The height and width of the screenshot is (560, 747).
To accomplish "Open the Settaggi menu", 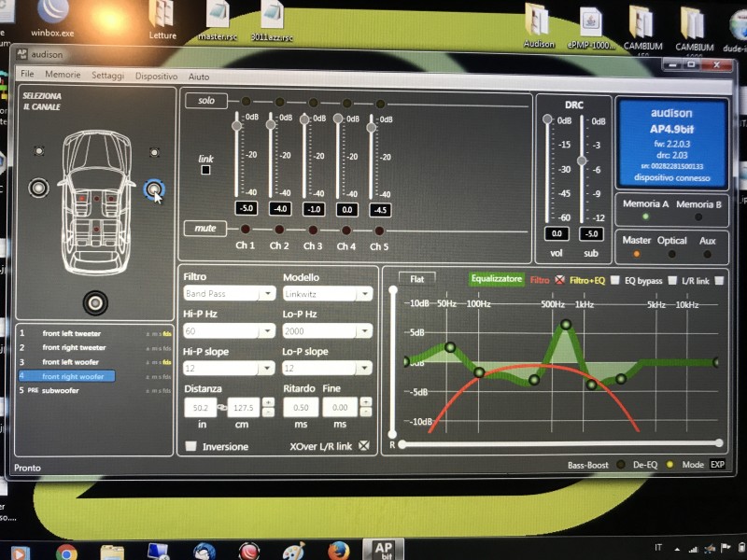I will coord(107,76).
